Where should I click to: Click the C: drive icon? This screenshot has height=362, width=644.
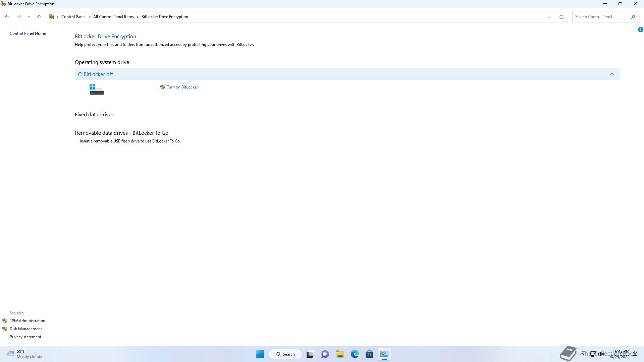point(97,89)
